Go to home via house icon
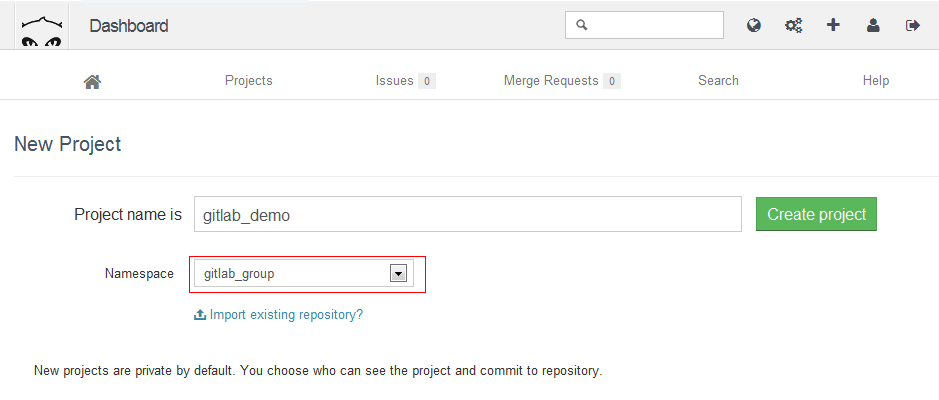Screen dimensions: 939x400 (92, 81)
